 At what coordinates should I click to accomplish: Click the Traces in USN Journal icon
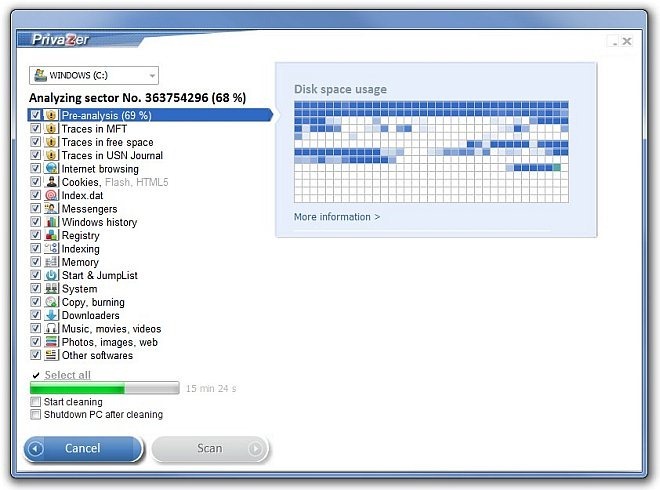(x=51, y=155)
